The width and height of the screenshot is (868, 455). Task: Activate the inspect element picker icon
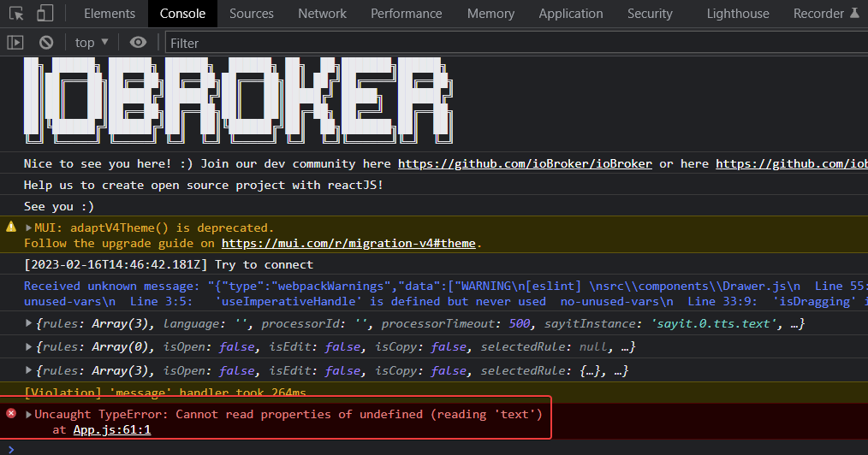tap(16, 14)
